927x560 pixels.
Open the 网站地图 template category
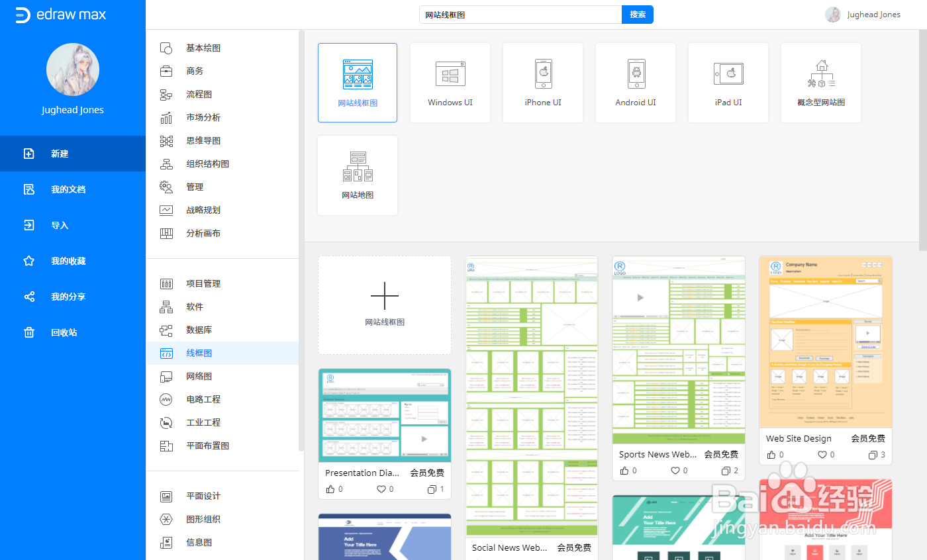tap(358, 175)
